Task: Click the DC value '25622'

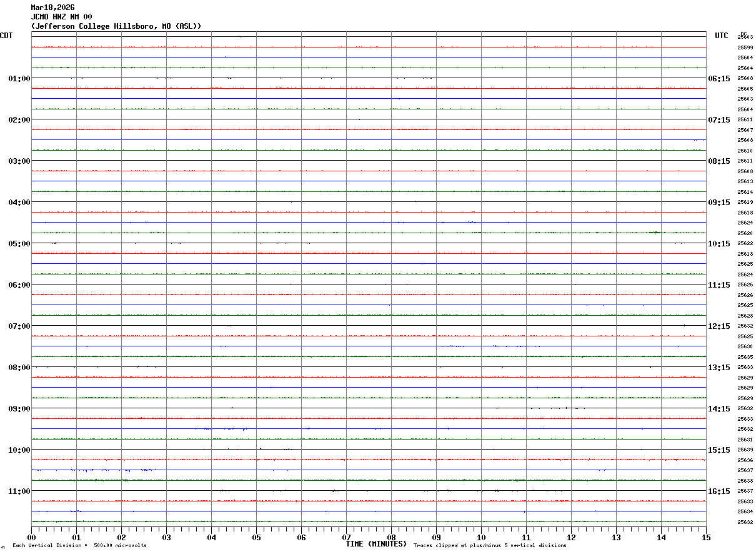Action: [745, 243]
